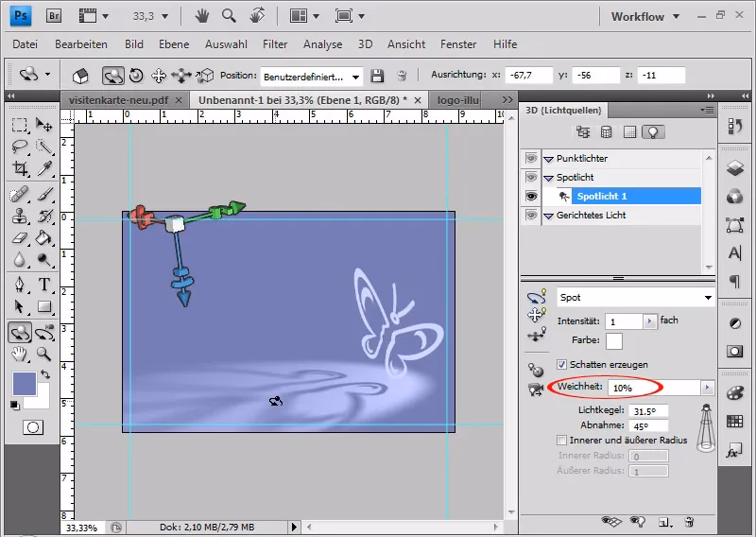Select the Paint Bucket tool
This screenshot has height=537, width=756.
pyautogui.click(x=44, y=238)
